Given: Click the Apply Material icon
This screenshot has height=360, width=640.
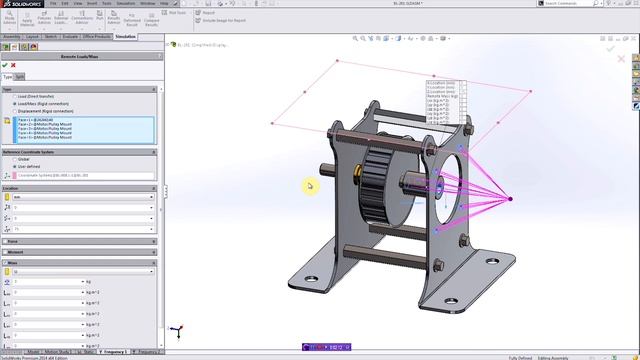Looking at the screenshot, I should pyautogui.click(x=27, y=19).
